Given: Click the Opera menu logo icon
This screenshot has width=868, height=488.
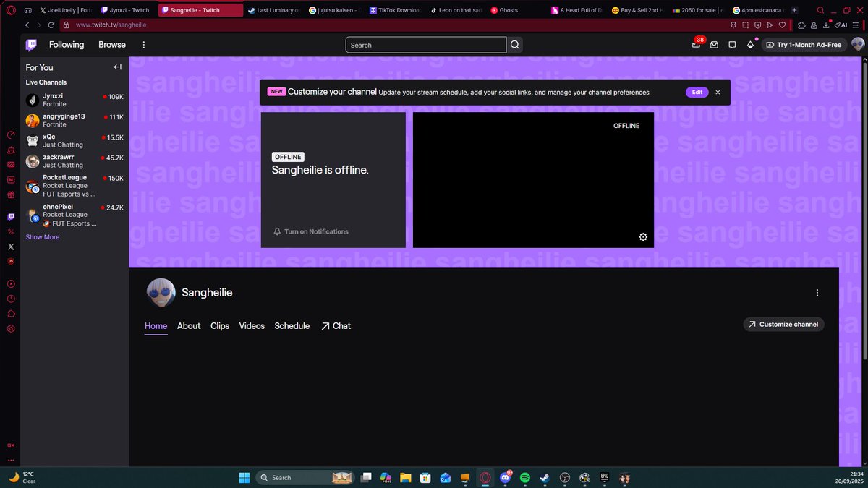Looking at the screenshot, I should (11, 10).
